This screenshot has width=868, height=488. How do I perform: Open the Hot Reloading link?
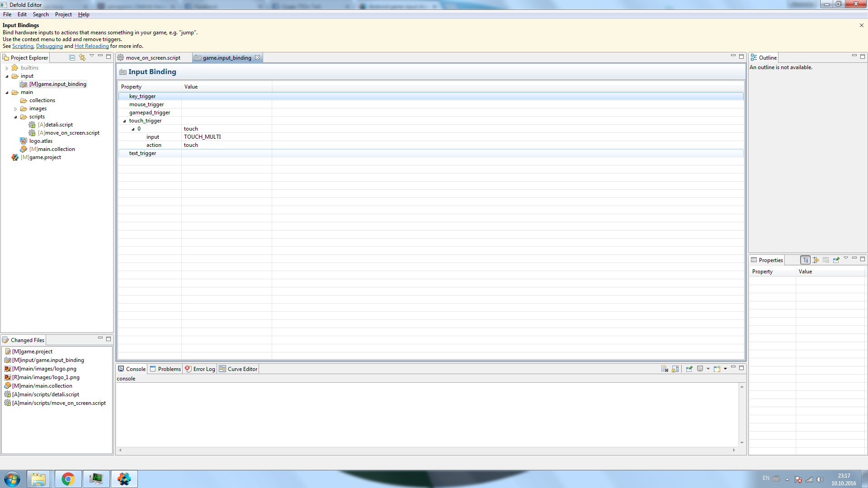click(x=91, y=46)
